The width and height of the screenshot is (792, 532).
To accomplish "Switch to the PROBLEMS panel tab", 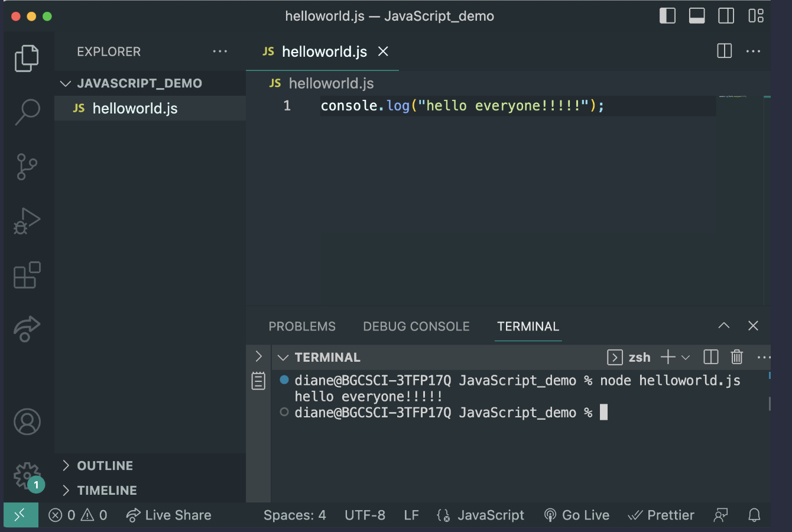I will tap(302, 326).
